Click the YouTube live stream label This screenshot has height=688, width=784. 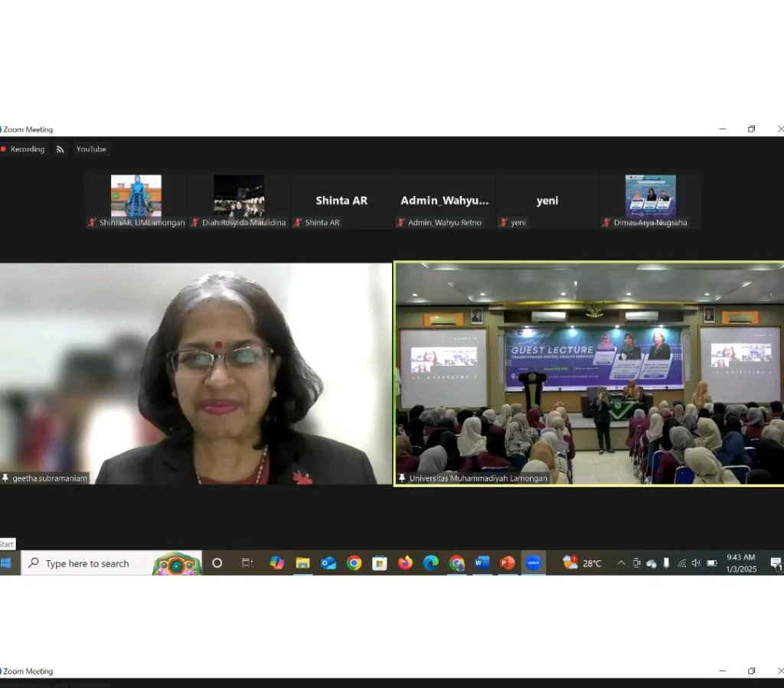(x=91, y=149)
